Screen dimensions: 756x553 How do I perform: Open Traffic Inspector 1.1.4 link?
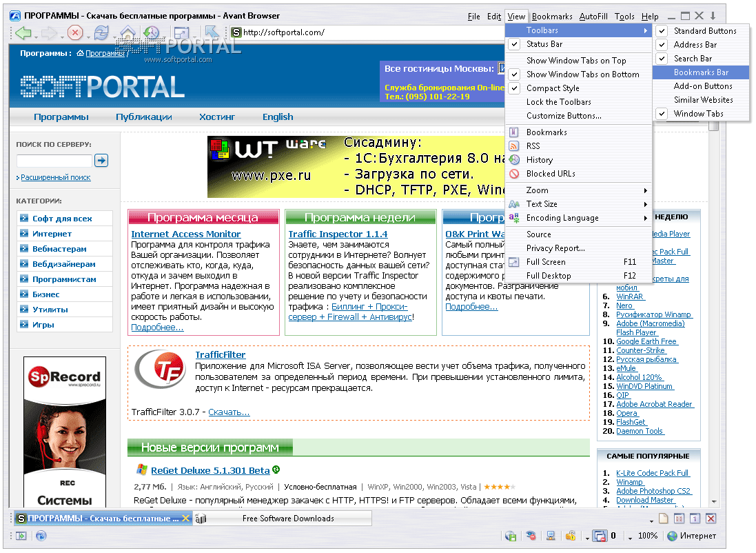(338, 234)
